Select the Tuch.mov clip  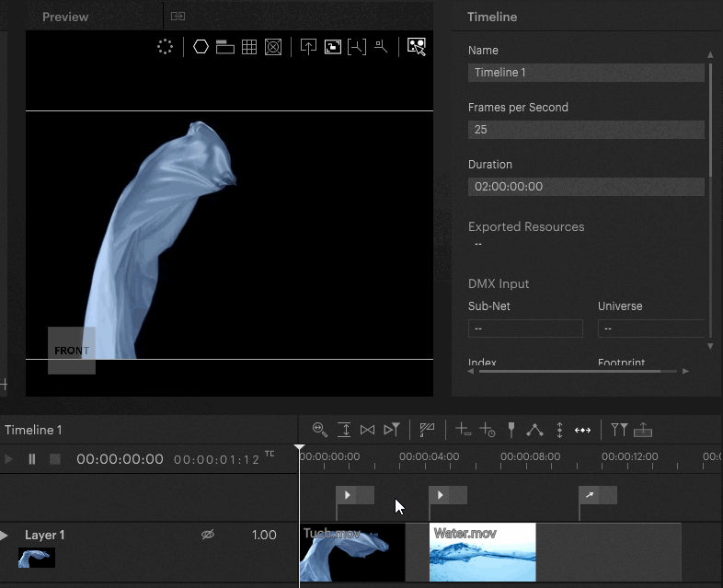[352, 552]
